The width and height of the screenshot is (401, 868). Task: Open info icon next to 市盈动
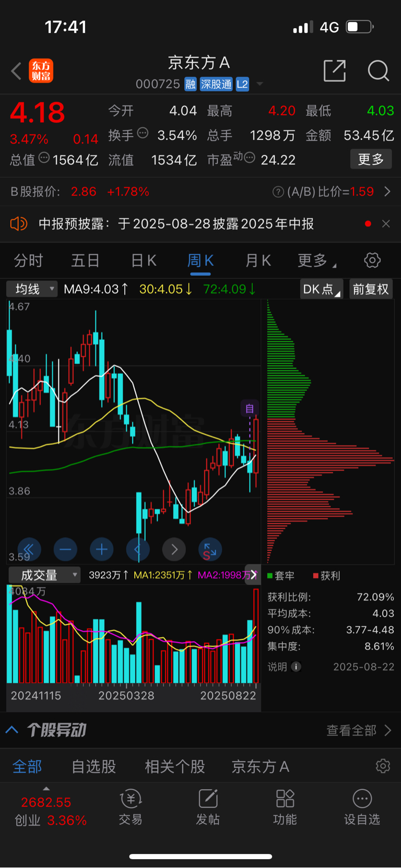coord(250,157)
